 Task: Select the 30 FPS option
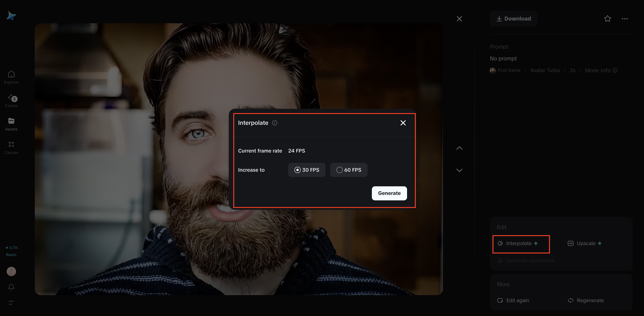click(307, 170)
